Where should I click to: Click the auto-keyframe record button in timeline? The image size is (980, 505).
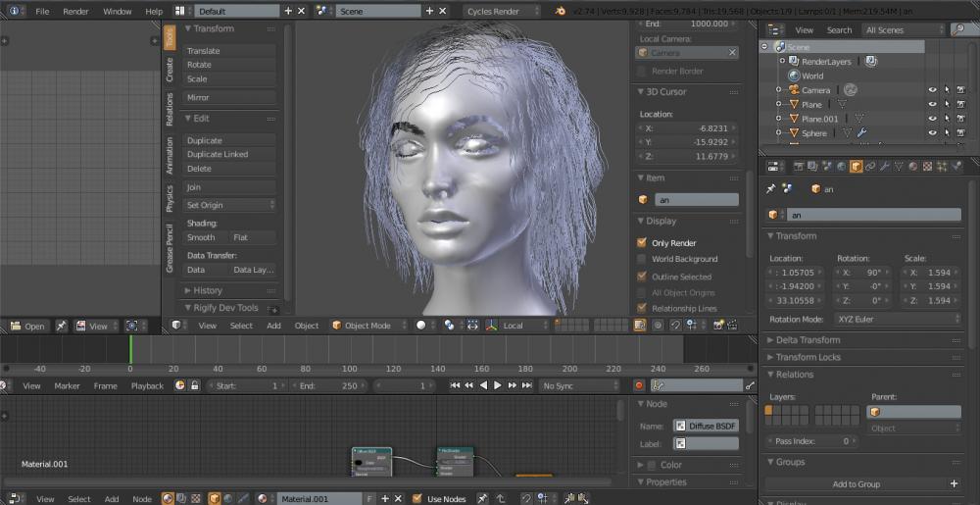tap(639, 386)
